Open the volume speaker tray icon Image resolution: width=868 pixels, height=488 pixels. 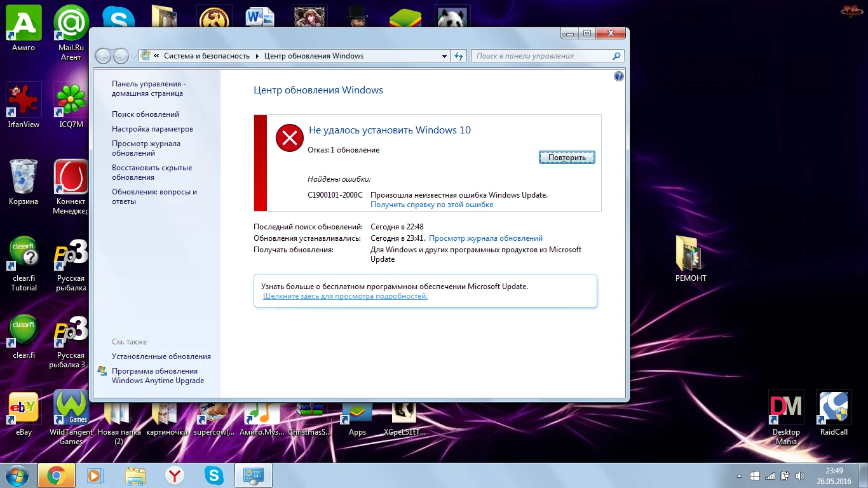pyautogui.click(x=800, y=476)
